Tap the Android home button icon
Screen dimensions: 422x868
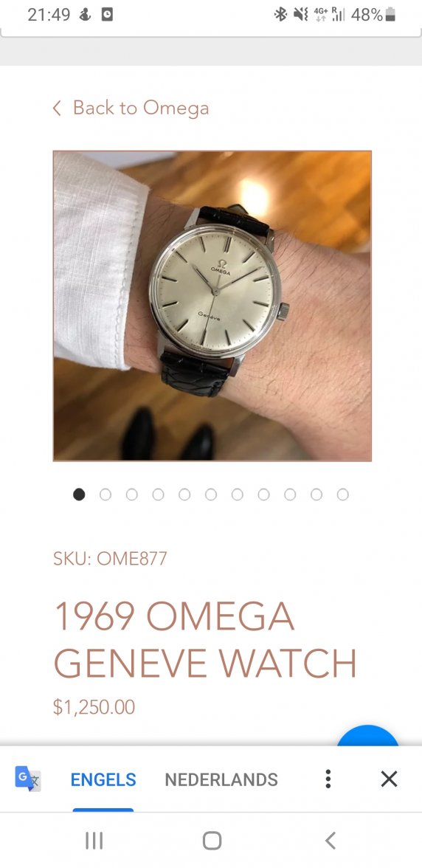coord(212,841)
